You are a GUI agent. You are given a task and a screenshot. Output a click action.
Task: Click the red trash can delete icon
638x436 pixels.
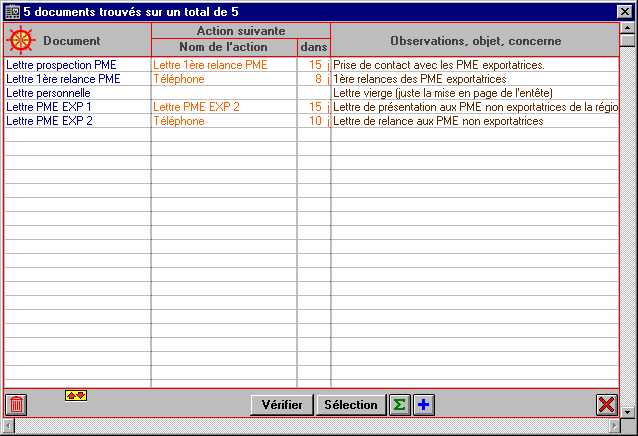pyautogui.click(x=16, y=405)
